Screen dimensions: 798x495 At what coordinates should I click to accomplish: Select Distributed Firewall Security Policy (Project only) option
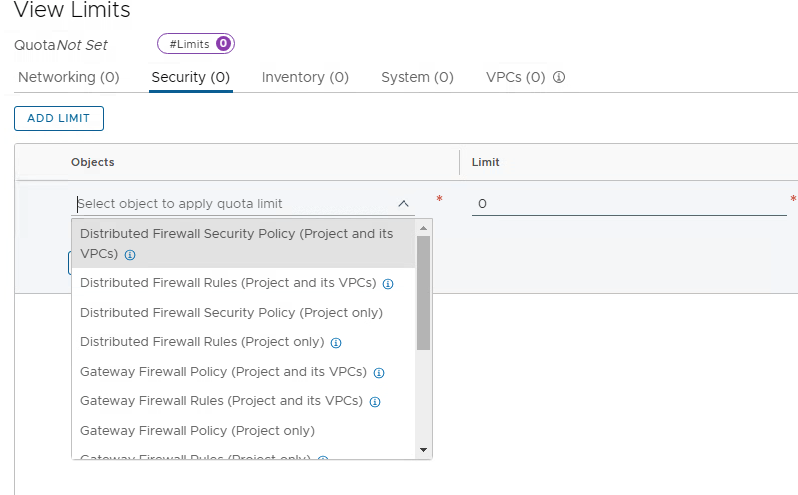tap(231, 313)
